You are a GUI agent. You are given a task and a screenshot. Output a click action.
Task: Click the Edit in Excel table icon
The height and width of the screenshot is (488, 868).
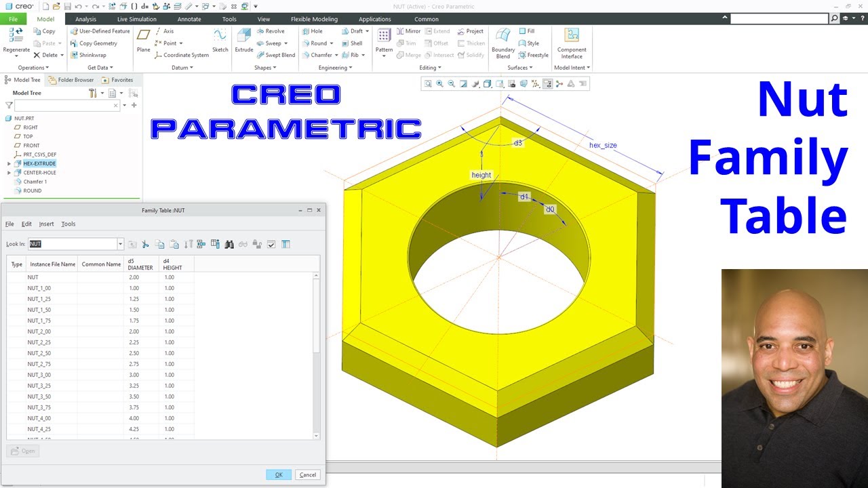tap(285, 244)
